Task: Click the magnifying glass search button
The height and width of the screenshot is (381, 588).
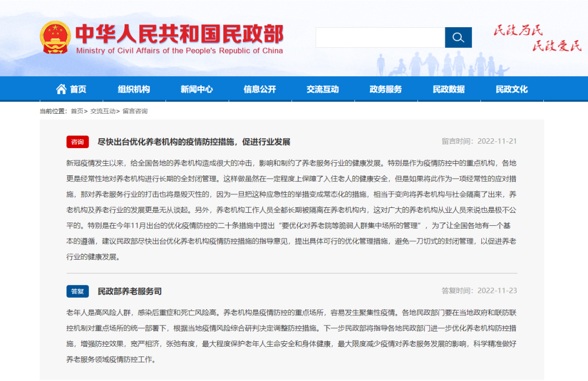Action: click(x=458, y=38)
